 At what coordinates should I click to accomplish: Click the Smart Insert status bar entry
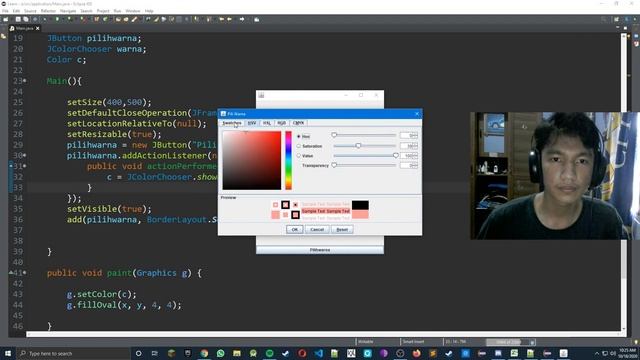414,342
